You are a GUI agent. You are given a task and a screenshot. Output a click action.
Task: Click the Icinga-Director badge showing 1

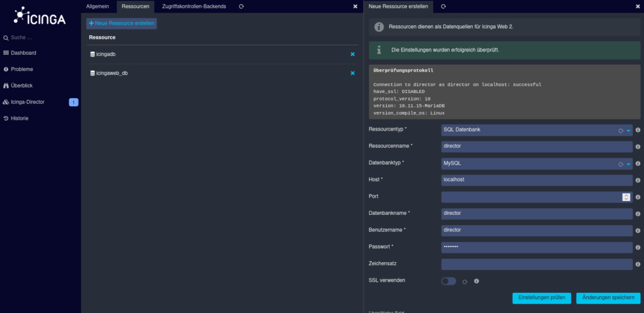74,102
